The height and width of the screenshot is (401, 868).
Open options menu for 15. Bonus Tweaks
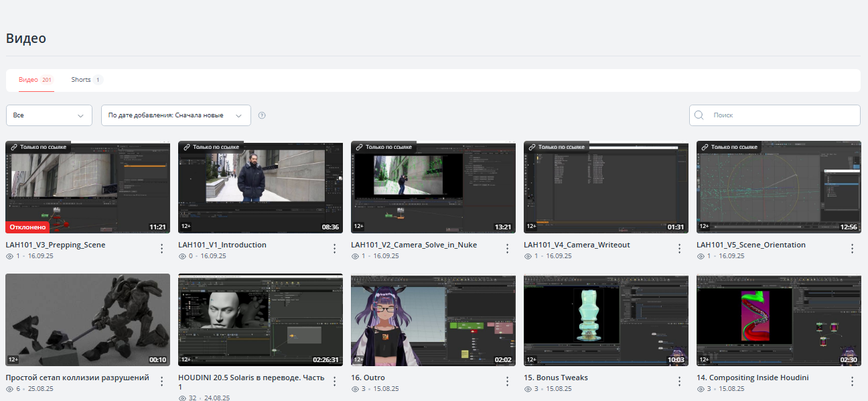(x=680, y=382)
